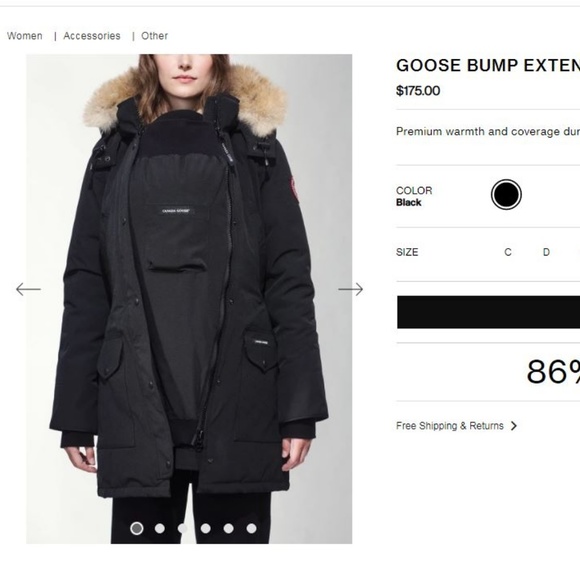Open the Women breadcrumb link

click(25, 36)
